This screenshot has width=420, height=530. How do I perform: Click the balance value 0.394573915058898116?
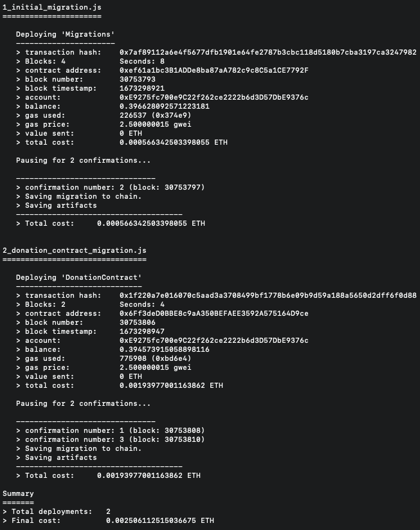click(164, 349)
